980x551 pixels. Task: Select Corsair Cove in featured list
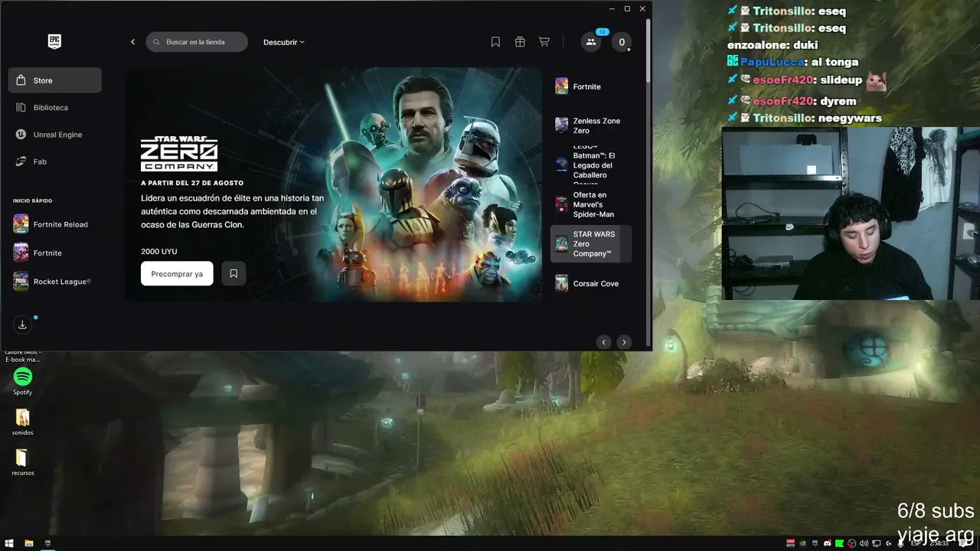[591, 283]
